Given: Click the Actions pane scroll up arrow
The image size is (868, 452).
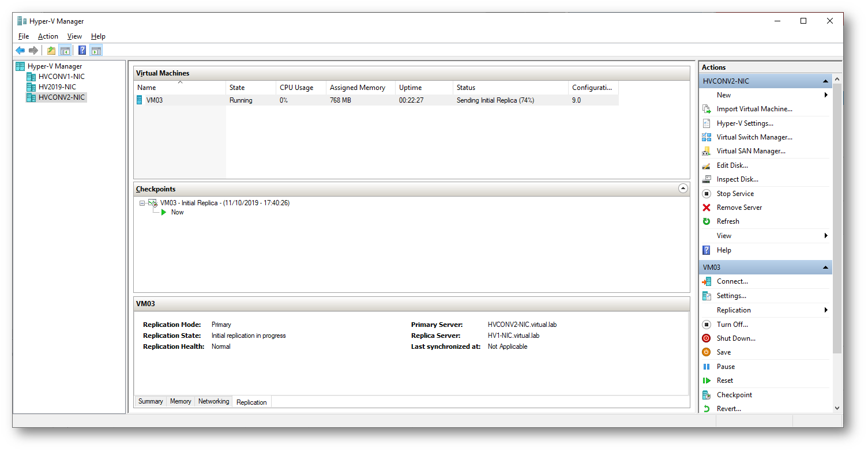Looking at the screenshot, I should (x=837, y=79).
